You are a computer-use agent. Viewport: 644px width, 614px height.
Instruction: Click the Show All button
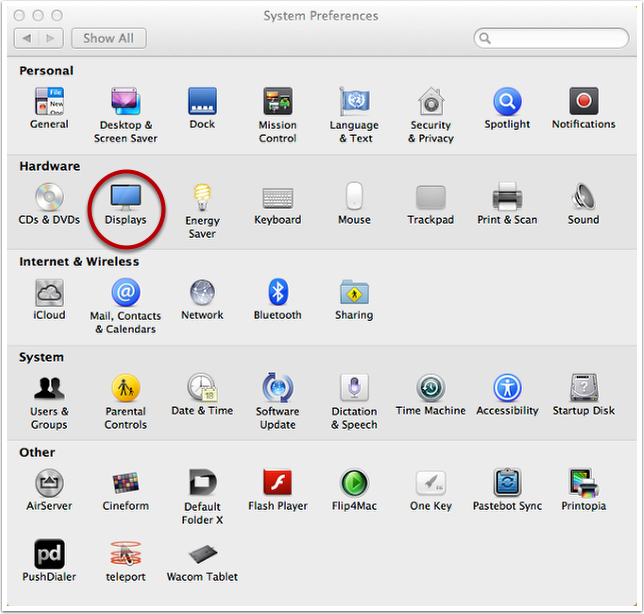pos(109,39)
